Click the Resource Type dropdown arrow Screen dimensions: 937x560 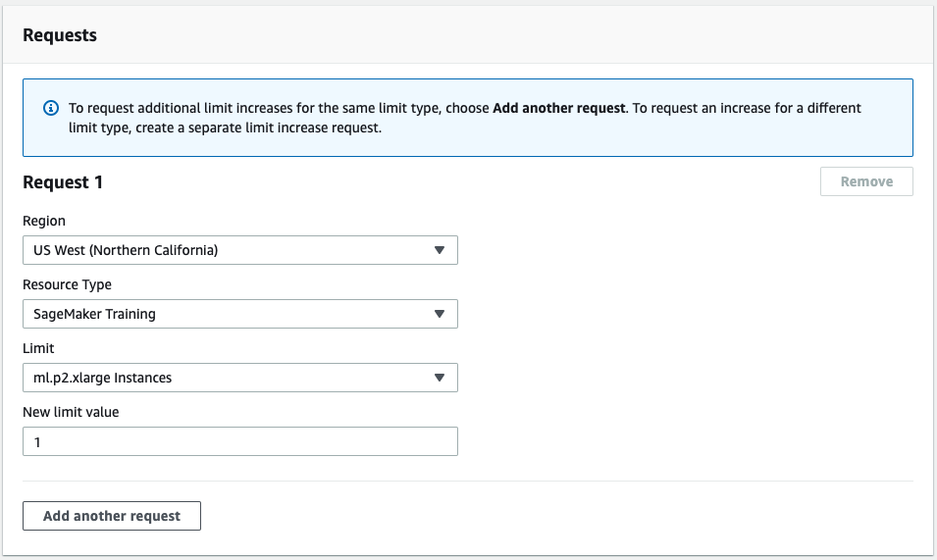(x=440, y=314)
